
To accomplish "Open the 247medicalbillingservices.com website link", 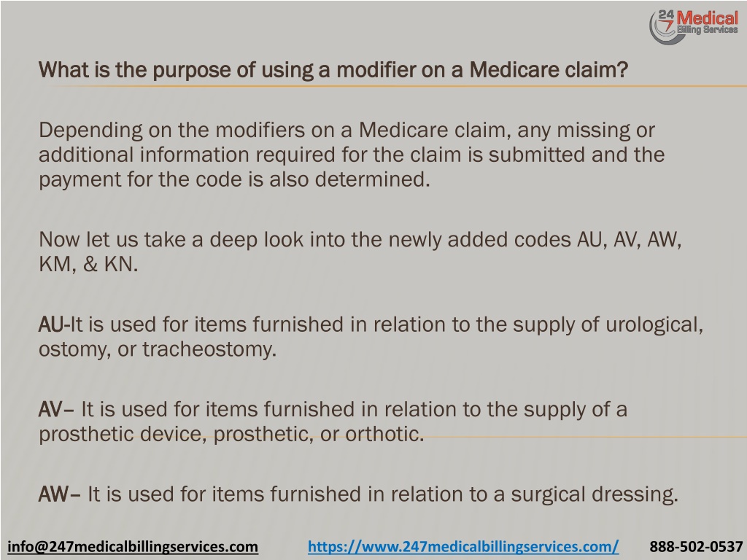I will pos(463,546).
